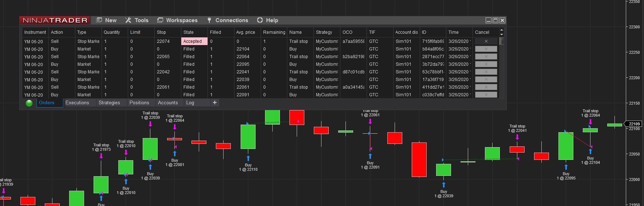Open the Workspaces menu
644x206 pixels.
[177, 20]
